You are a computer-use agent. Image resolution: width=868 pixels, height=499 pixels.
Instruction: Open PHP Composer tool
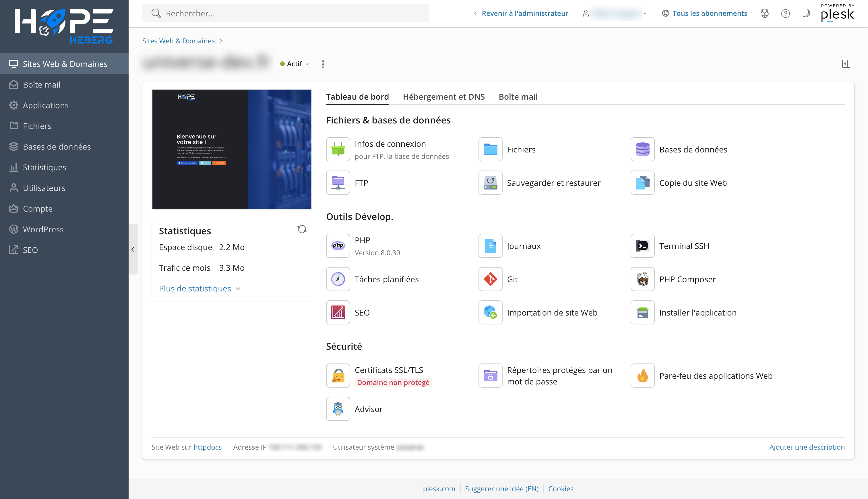642,279
